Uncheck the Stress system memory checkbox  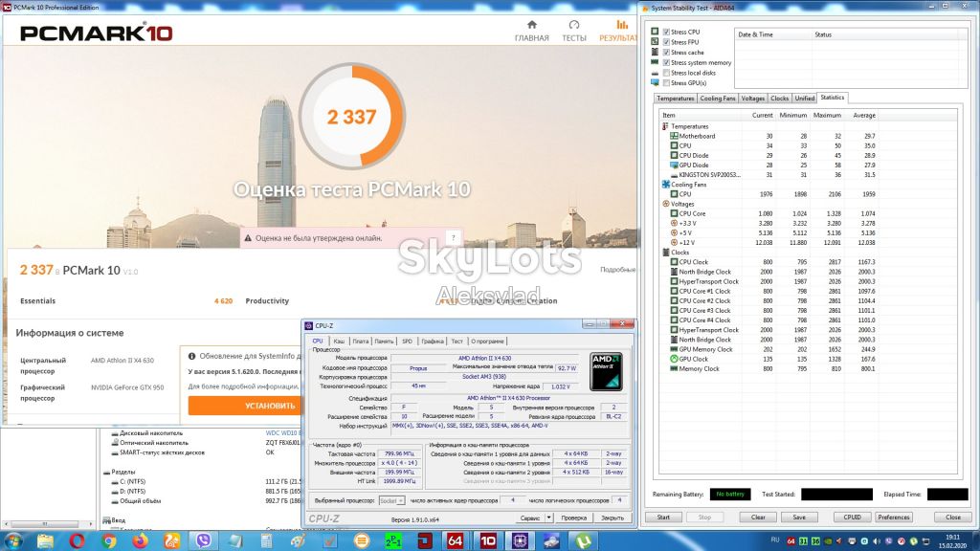(x=666, y=62)
